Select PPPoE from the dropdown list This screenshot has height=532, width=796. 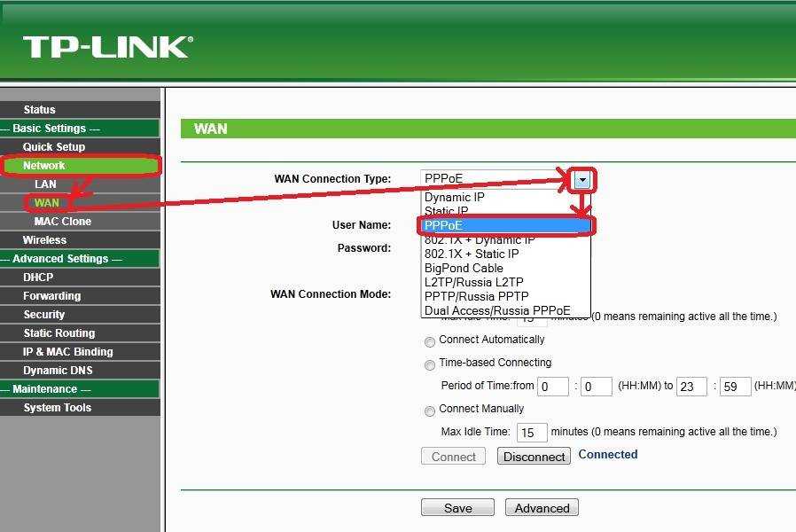pos(505,226)
